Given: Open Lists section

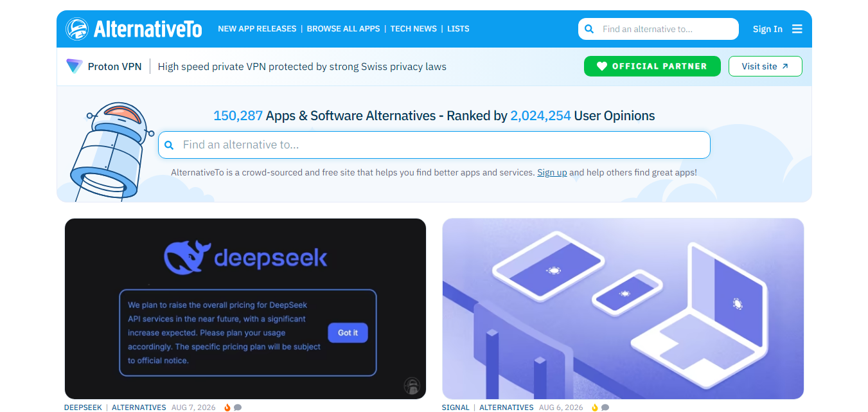Looking at the screenshot, I should pos(458,29).
